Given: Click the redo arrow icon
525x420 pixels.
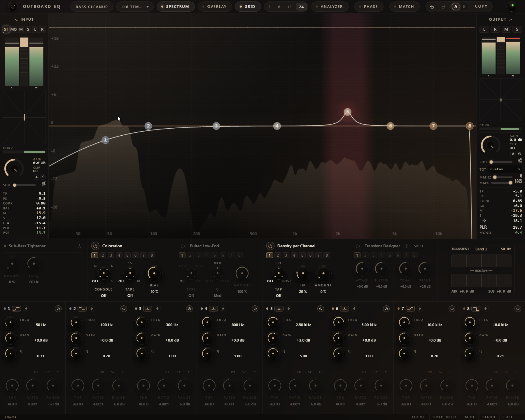Looking at the screenshot, I should tap(443, 7).
